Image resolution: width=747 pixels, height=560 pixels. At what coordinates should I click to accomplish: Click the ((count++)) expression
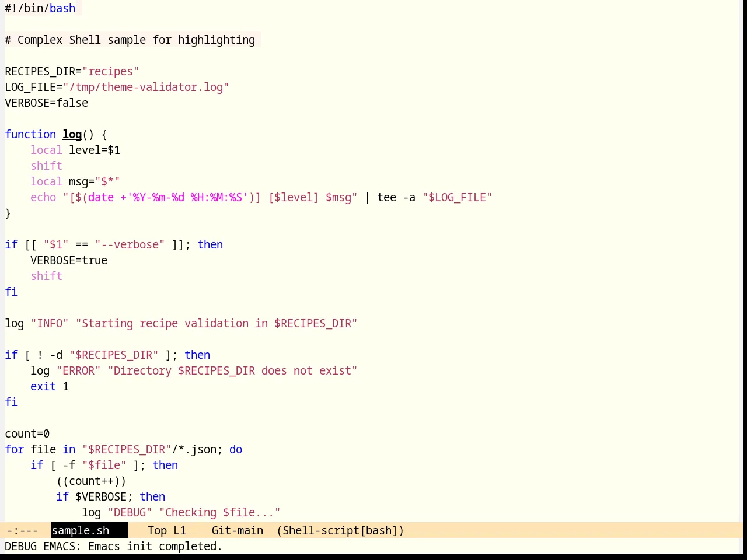pos(92,481)
